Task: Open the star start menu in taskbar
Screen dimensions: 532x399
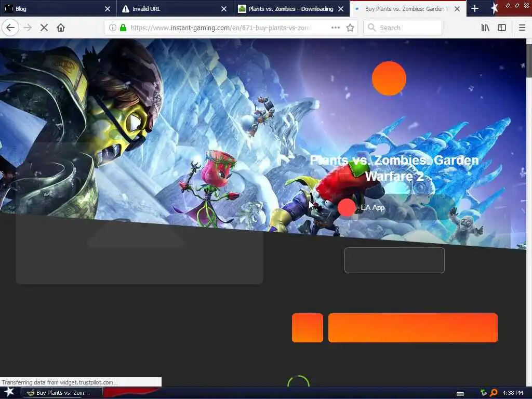Action: (x=9, y=392)
